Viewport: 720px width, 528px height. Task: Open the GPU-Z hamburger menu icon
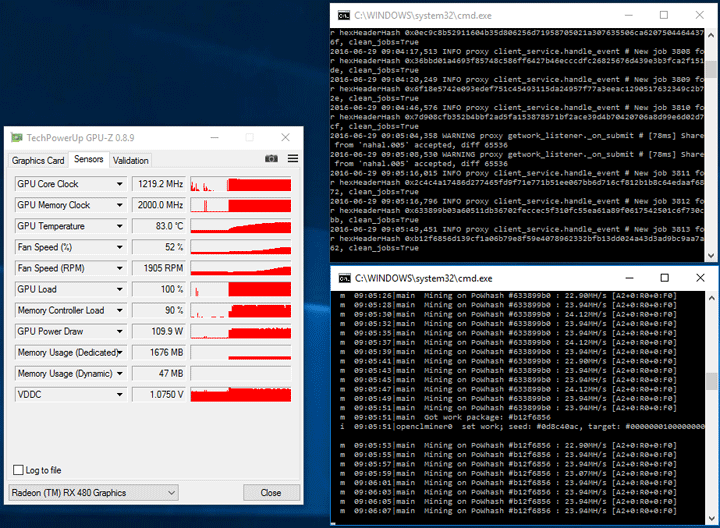pyautogui.click(x=293, y=158)
